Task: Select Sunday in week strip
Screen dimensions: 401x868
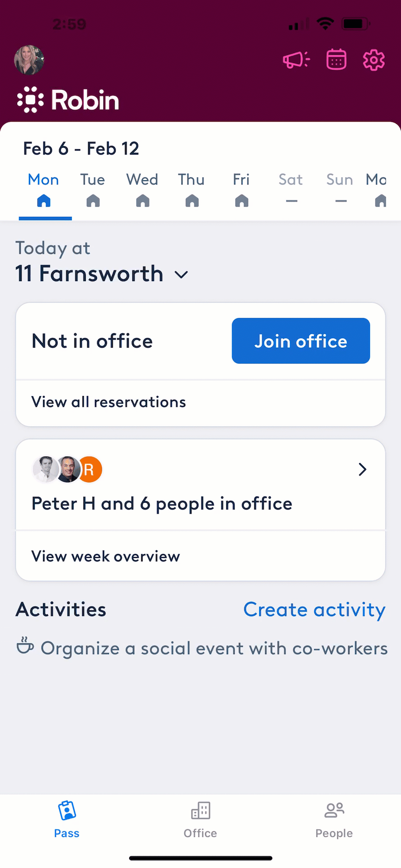Action: (340, 189)
